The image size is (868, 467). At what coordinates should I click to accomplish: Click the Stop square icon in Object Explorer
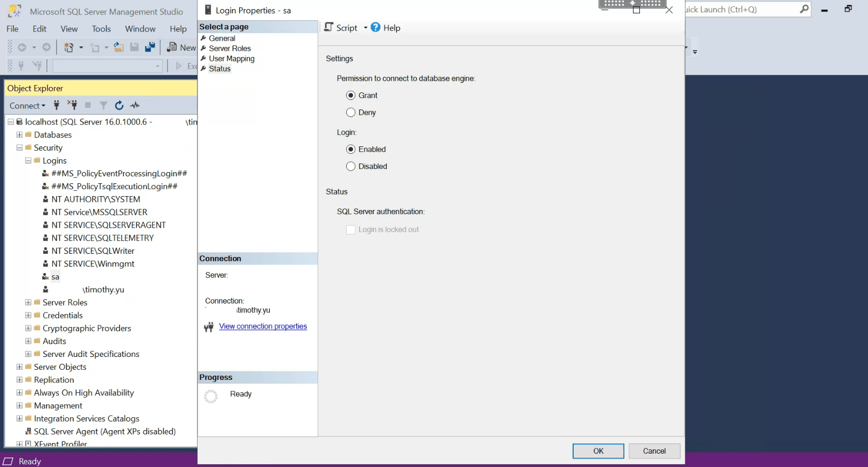click(88, 105)
